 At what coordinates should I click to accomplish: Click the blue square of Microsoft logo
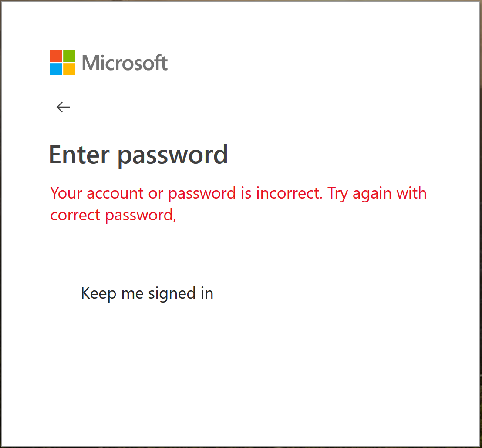(x=56, y=69)
